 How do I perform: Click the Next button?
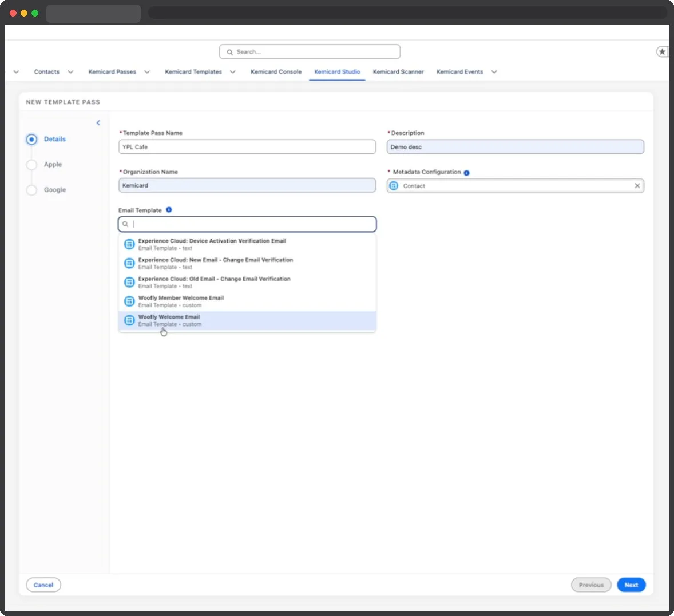[x=631, y=585]
